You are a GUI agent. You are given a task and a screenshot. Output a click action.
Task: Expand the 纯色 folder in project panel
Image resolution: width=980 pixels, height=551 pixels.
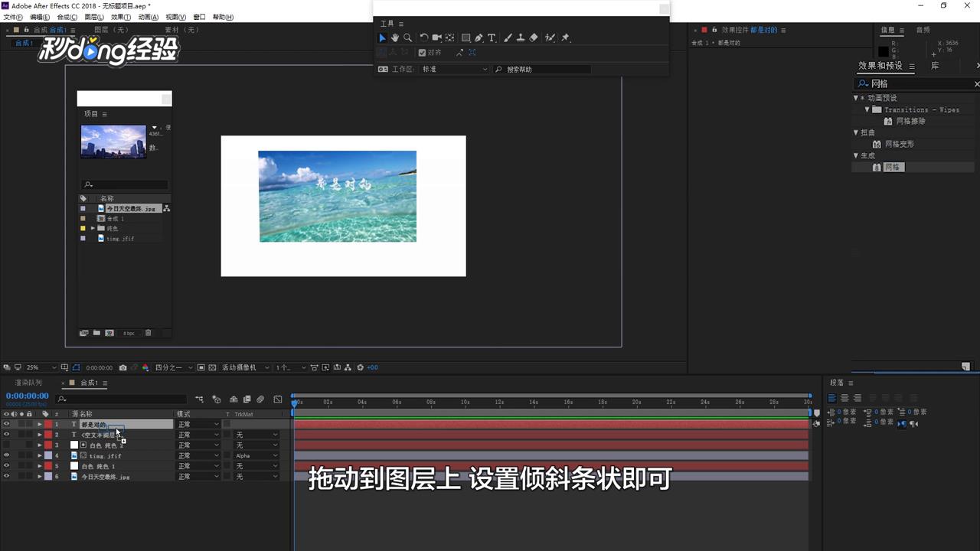tap(93, 228)
